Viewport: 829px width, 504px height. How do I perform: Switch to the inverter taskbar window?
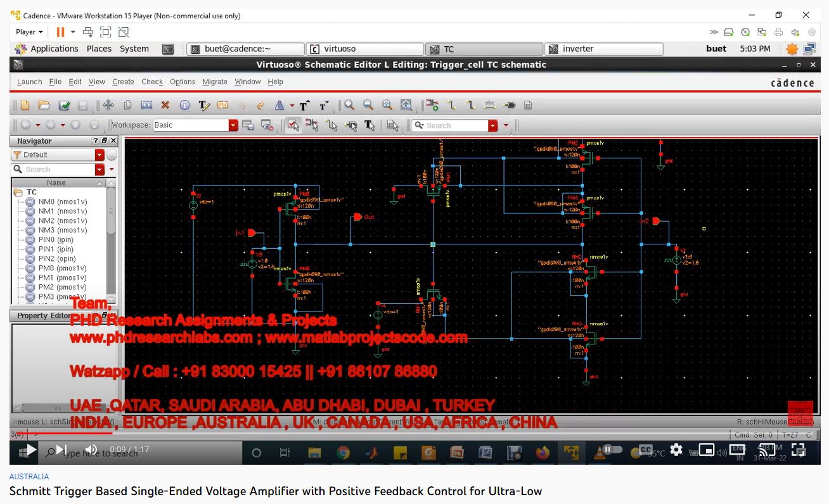[603, 49]
